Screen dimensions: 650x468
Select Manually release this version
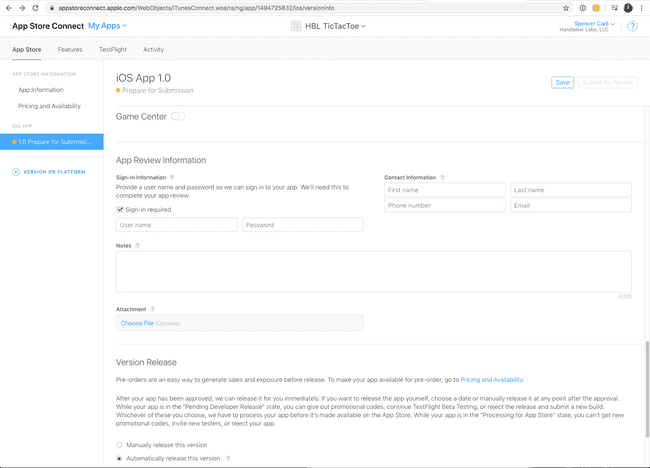119,445
